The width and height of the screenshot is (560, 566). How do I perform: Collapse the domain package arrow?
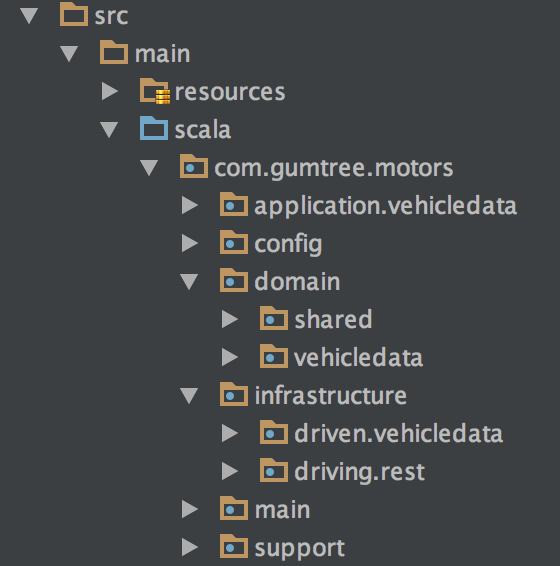(x=189, y=282)
